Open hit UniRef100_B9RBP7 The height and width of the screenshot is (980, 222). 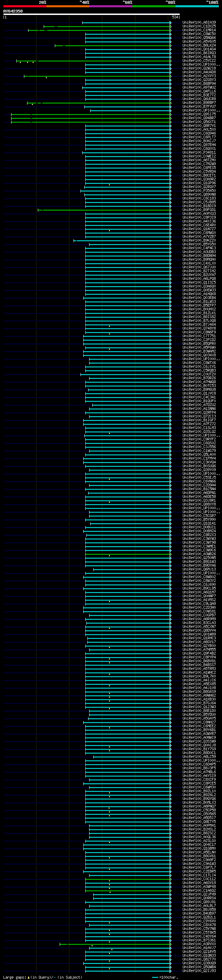199,103
